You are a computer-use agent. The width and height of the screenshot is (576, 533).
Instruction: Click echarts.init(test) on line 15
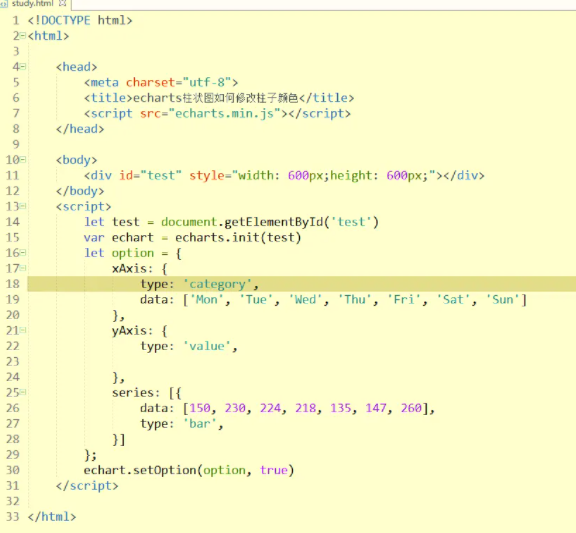tap(238, 237)
